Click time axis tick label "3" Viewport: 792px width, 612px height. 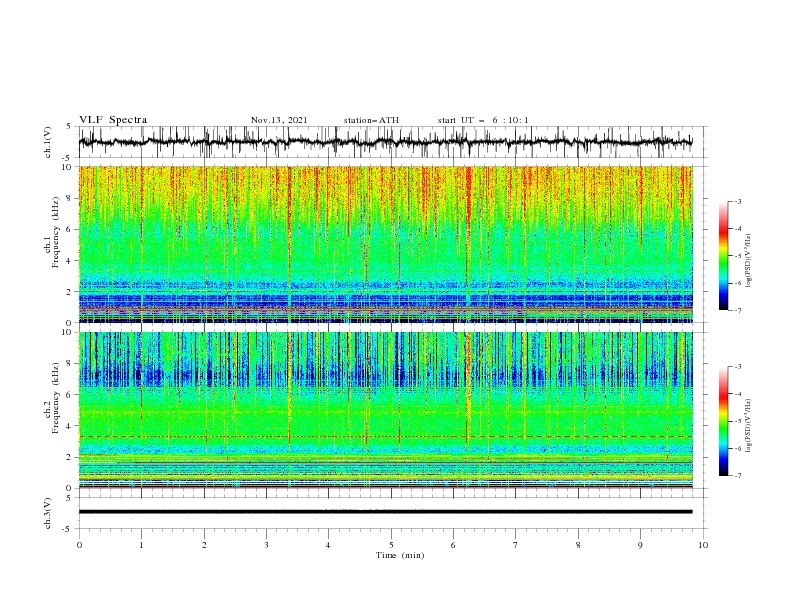pyautogui.click(x=266, y=545)
